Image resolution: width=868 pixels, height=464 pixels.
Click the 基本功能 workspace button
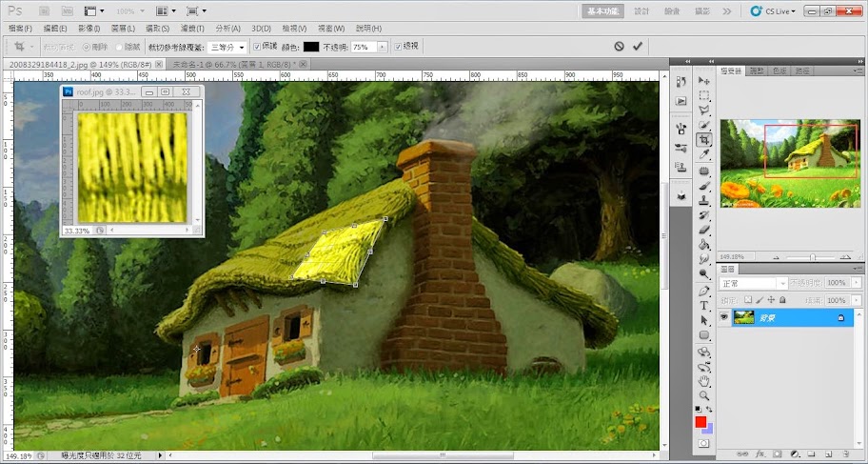(602, 11)
